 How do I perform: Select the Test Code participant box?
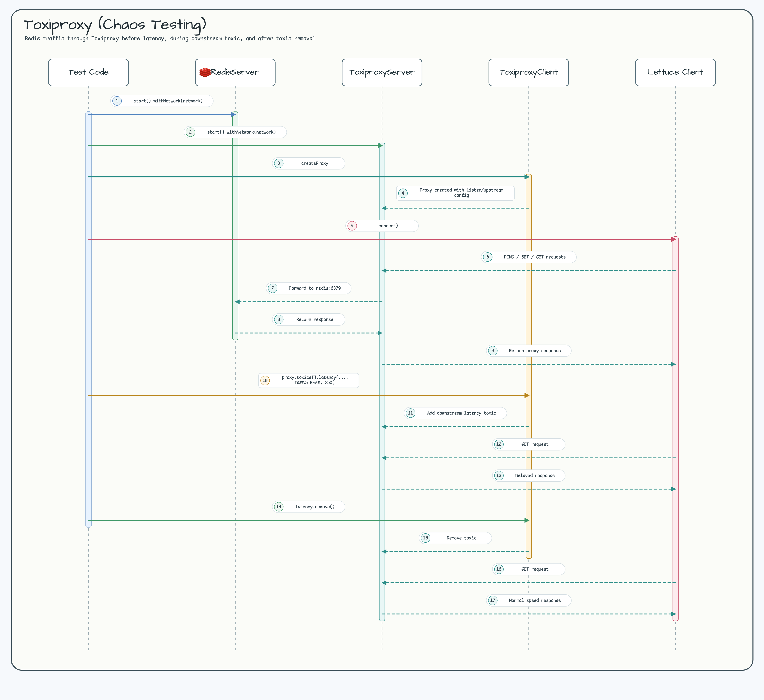tap(88, 72)
